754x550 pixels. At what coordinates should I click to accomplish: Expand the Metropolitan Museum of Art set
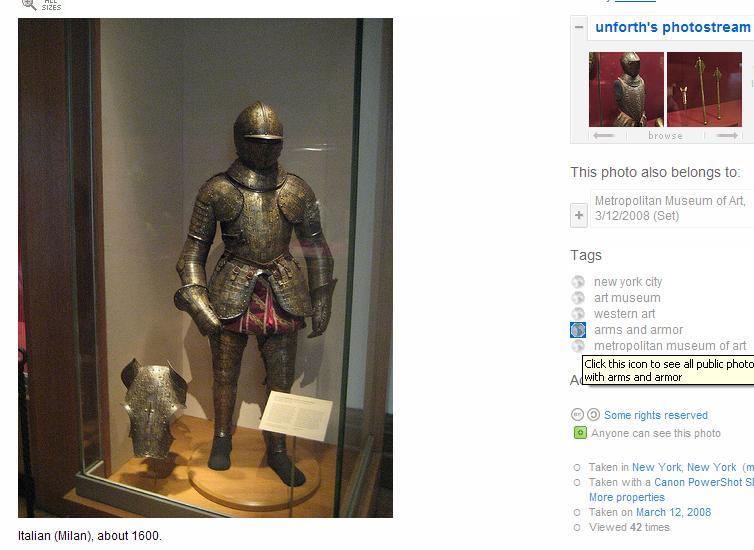[x=579, y=215]
